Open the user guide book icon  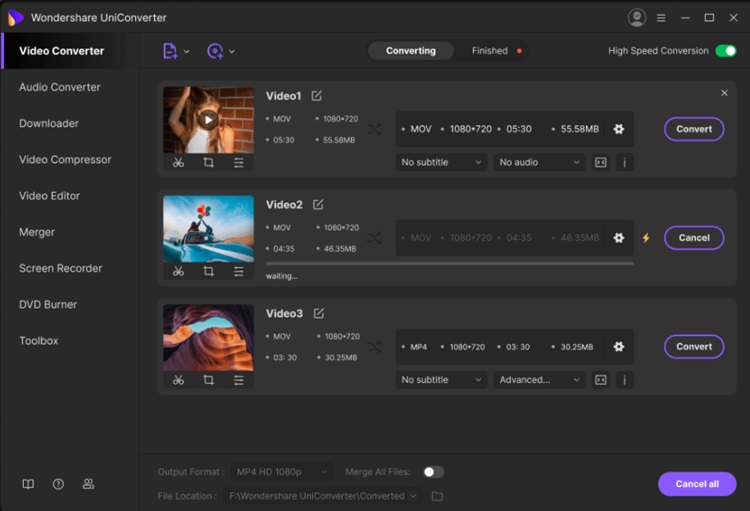pos(28,484)
